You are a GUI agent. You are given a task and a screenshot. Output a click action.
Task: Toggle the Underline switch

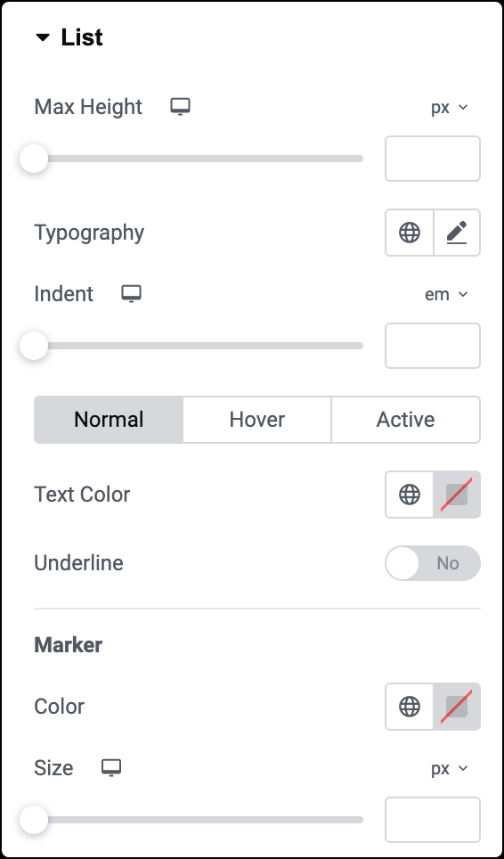tap(433, 563)
